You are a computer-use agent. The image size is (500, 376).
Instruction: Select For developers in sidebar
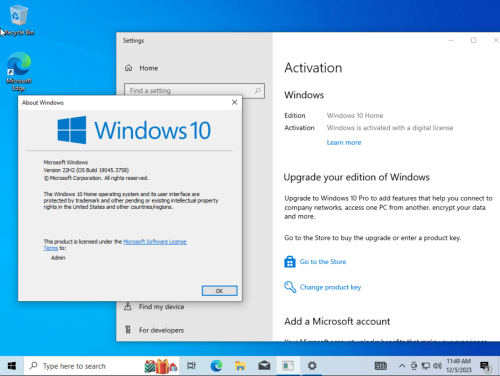[161, 330]
